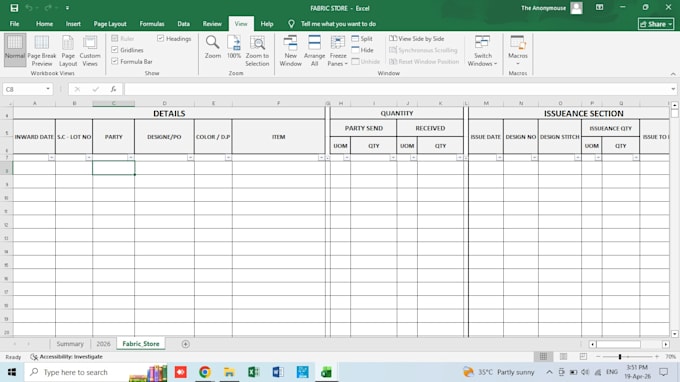Open File Explorer from the taskbar
Image resolution: width=680 pixels, height=382 pixels.
229,372
